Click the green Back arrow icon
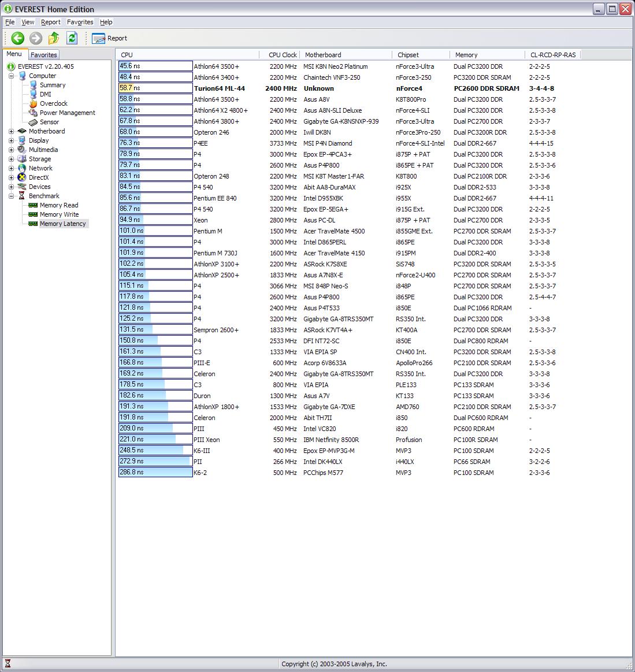 click(17, 38)
